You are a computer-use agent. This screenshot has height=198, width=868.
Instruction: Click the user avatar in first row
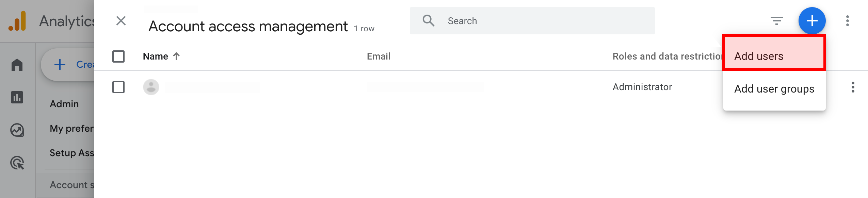pyautogui.click(x=151, y=87)
